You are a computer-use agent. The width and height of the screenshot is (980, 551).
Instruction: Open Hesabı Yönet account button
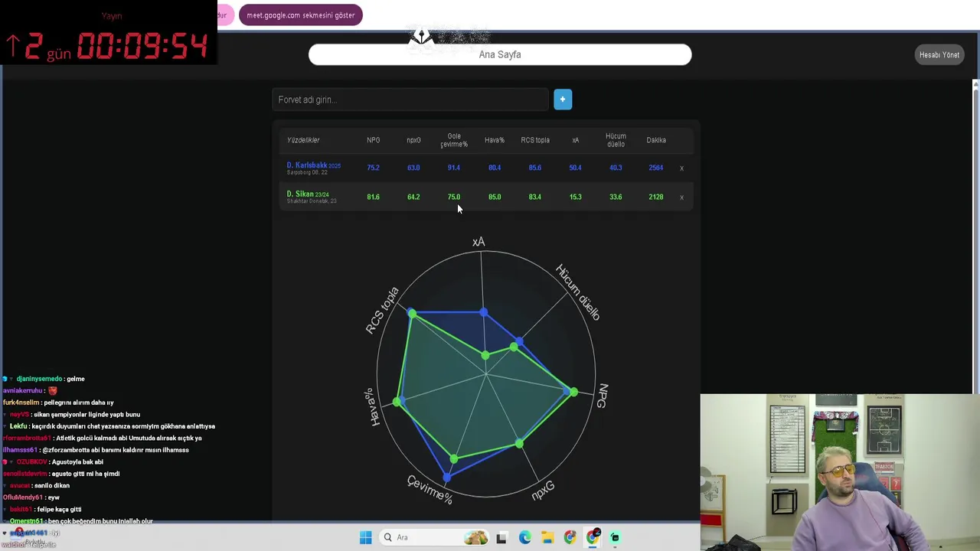tap(939, 55)
